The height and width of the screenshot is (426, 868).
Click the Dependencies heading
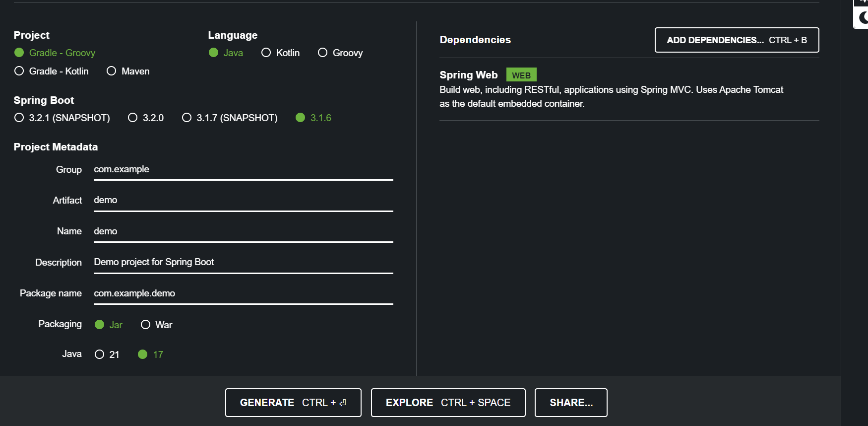tap(475, 40)
